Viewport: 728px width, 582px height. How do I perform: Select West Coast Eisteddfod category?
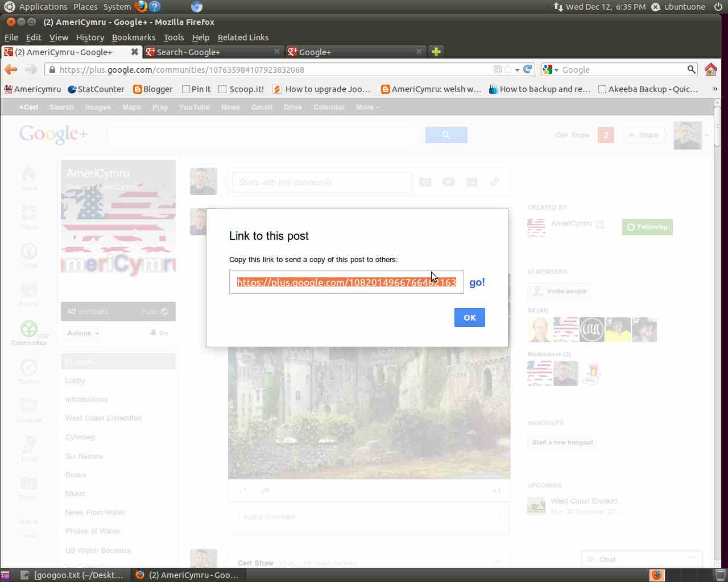(104, 418)
